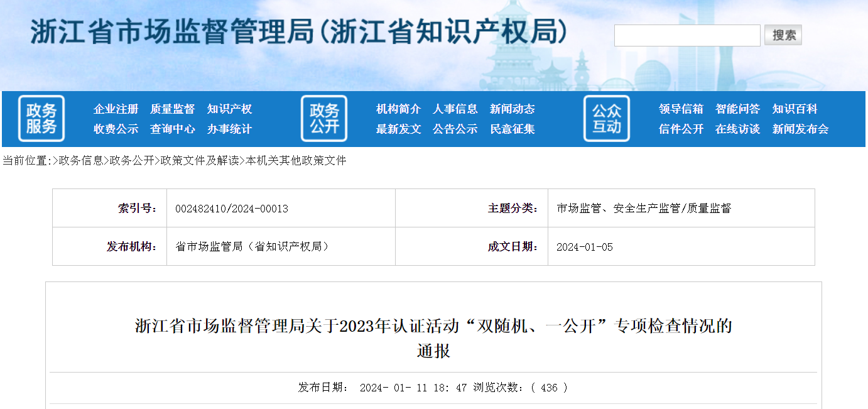Go to 民意征集 page

click(512, 129)
